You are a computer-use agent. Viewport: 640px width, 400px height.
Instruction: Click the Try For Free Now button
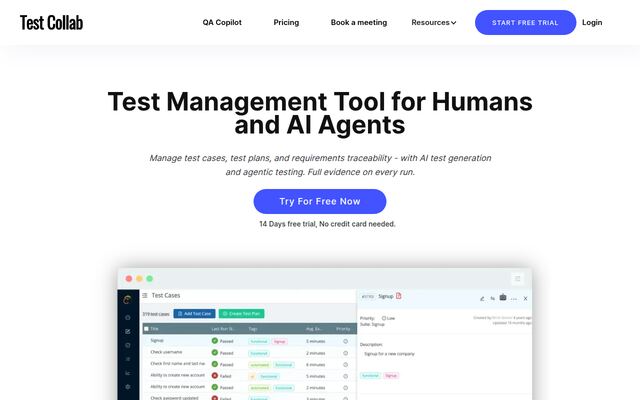320,201
